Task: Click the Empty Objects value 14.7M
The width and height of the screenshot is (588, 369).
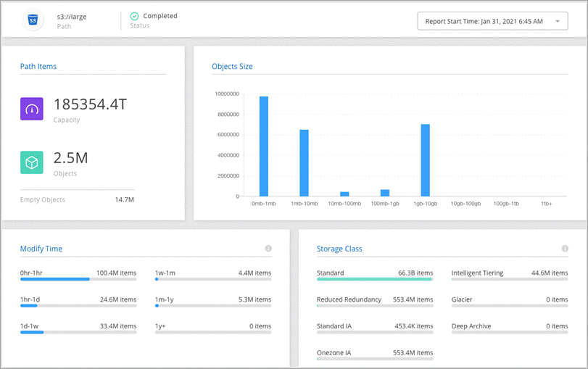Action: 124,199
